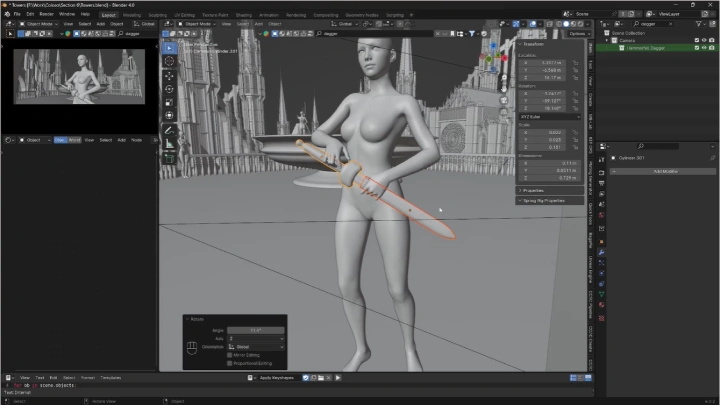Open the Axis dropdown in Rotate panel
The height and width of the screenshot is (405, 720).
click(256, 338)
